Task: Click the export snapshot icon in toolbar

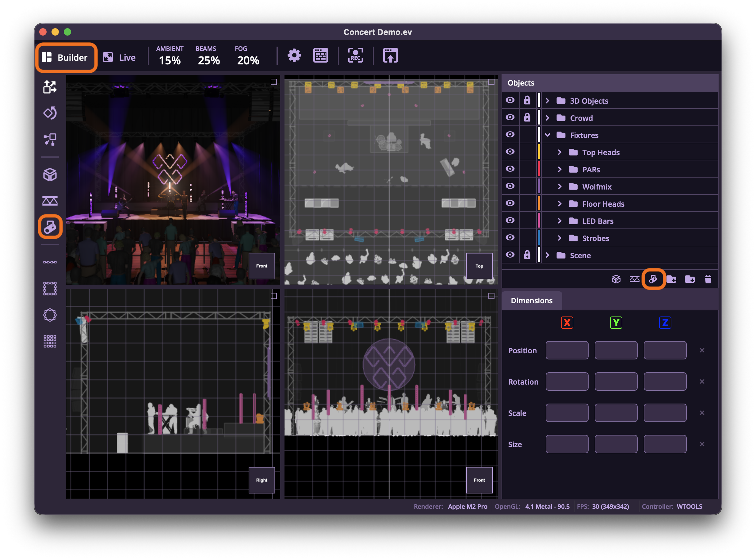Action: pos(390,55)
